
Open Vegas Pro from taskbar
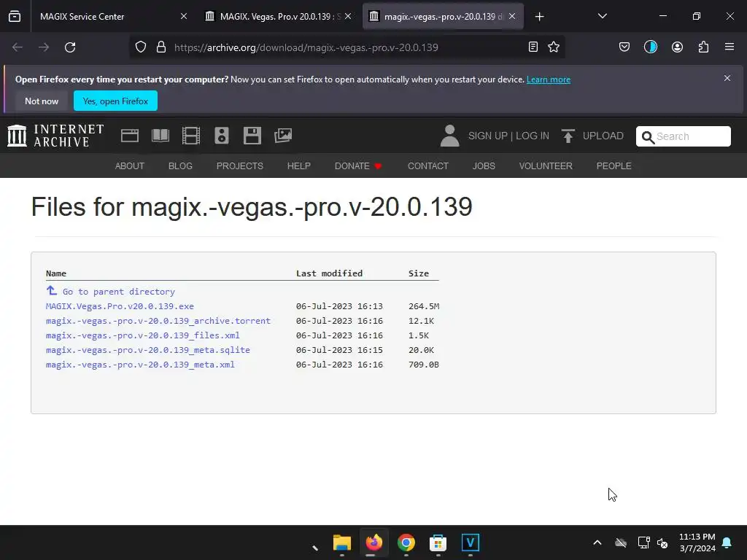(471, 542)
